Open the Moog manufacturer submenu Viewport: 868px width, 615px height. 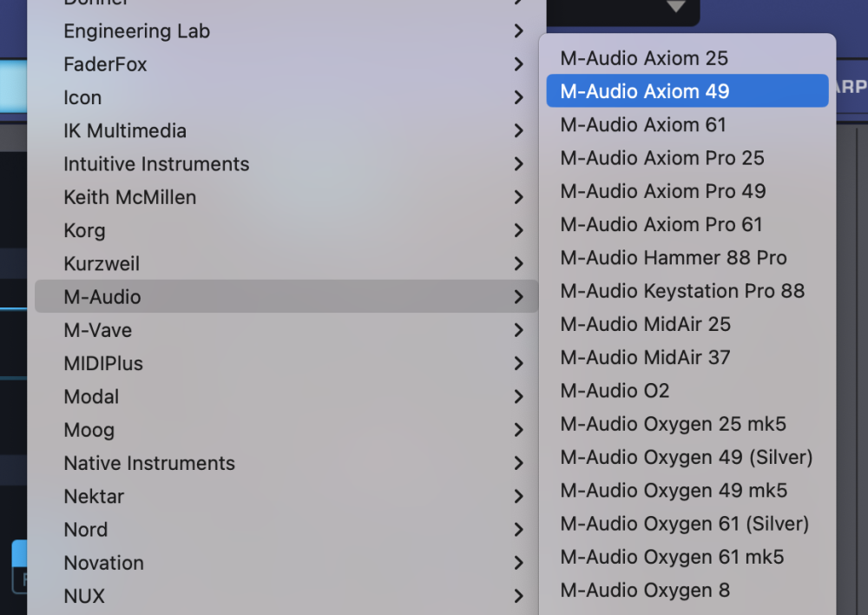[x=89, y=430]
